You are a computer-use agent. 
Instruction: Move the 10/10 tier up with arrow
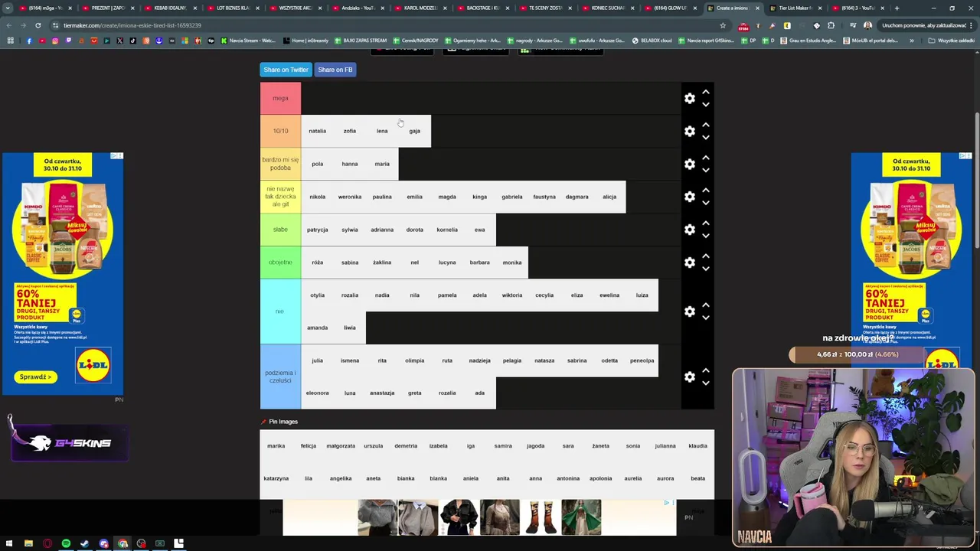(x=706, y=125)
